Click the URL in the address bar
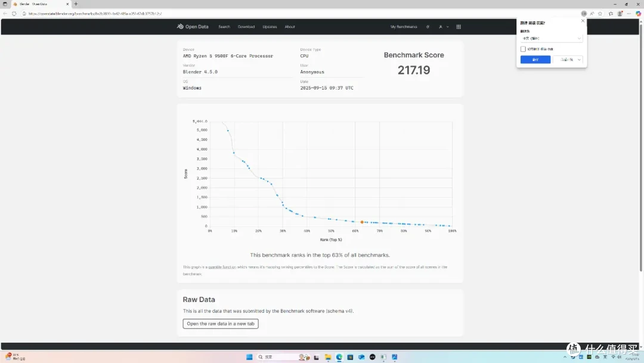 (x=95, y=14)
